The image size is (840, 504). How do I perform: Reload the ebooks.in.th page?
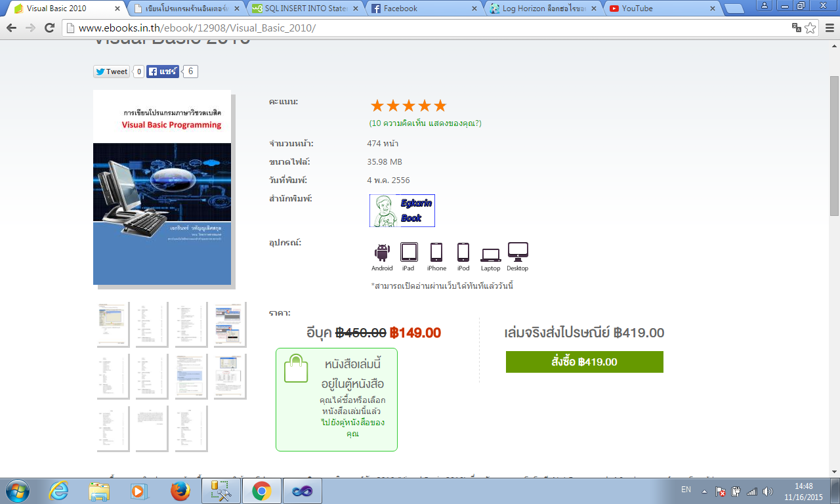pyautogui.click(x=49, y=28)
